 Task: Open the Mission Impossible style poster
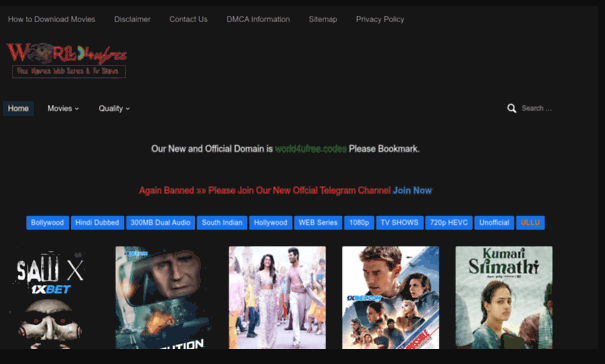390,298
